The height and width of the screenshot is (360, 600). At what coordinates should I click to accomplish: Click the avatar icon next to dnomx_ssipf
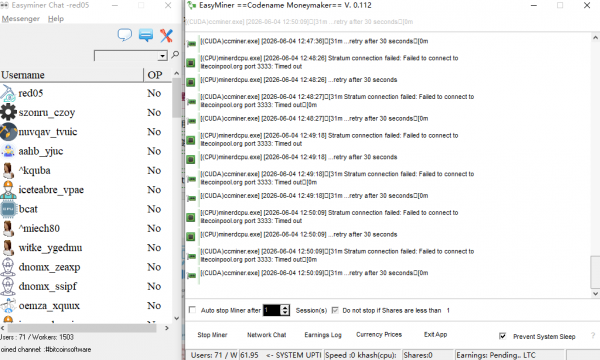click(8, 286)
